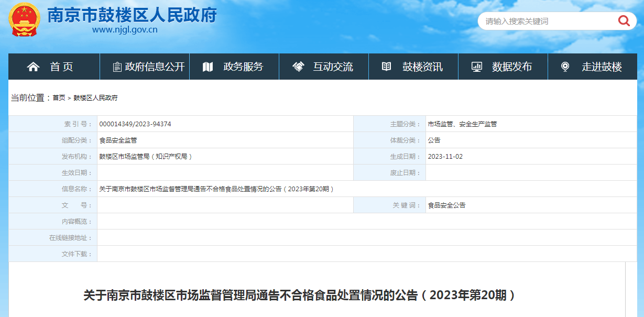Go to 首页 in the breadcrumb trail
The height and width of the screenshot is (317, 644).
(x=59, y=98)
